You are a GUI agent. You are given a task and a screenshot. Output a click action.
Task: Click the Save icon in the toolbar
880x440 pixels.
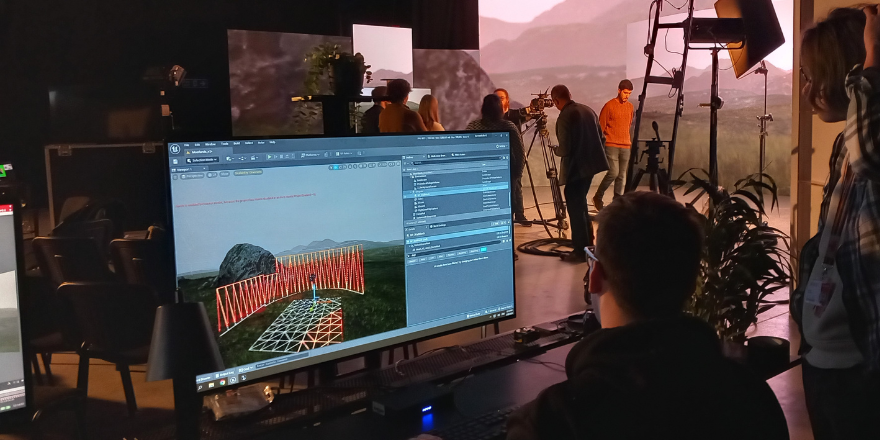pos(173,160)
